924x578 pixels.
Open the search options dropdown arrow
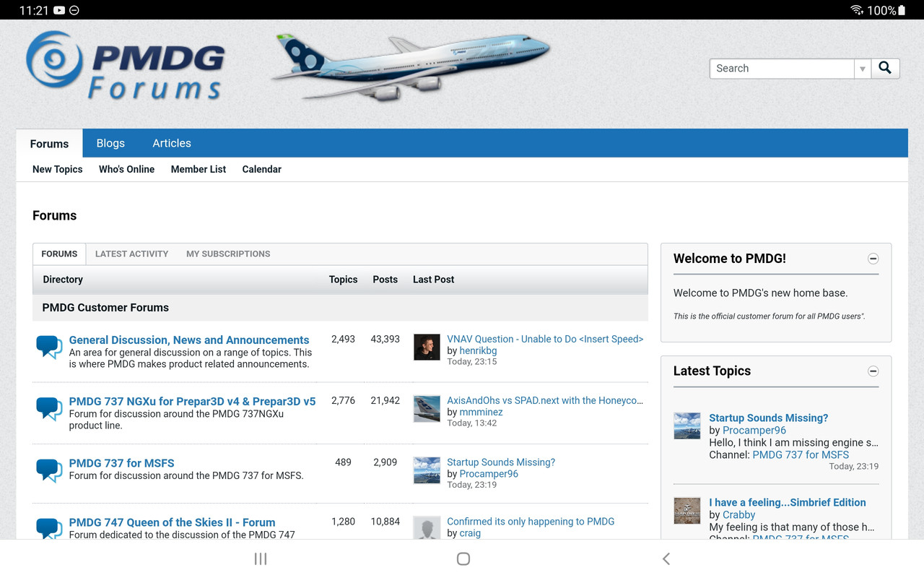[862, 69]
